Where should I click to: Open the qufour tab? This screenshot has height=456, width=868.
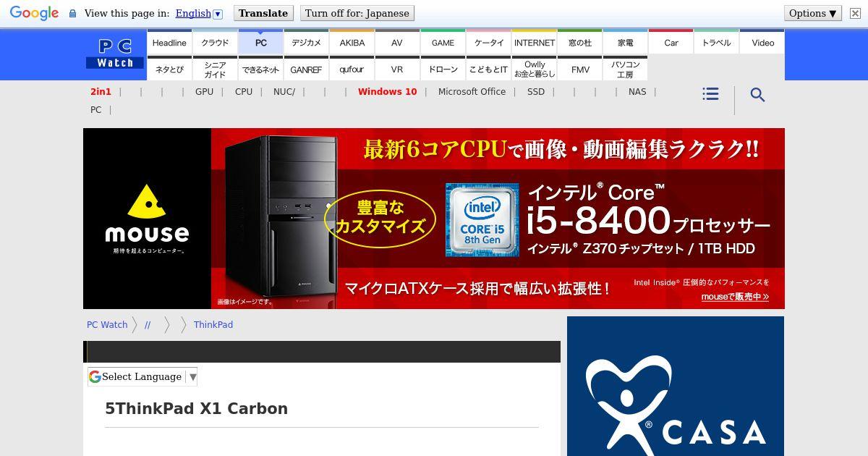(352, 69)
